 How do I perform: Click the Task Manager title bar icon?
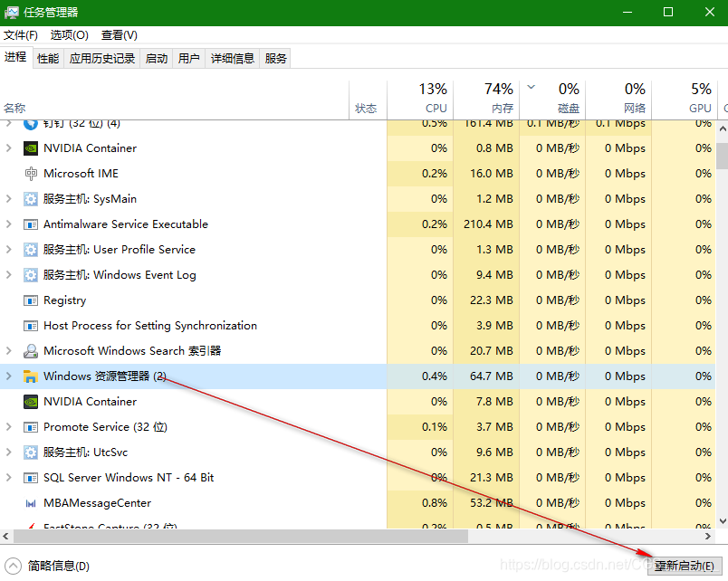coord(11,13)
